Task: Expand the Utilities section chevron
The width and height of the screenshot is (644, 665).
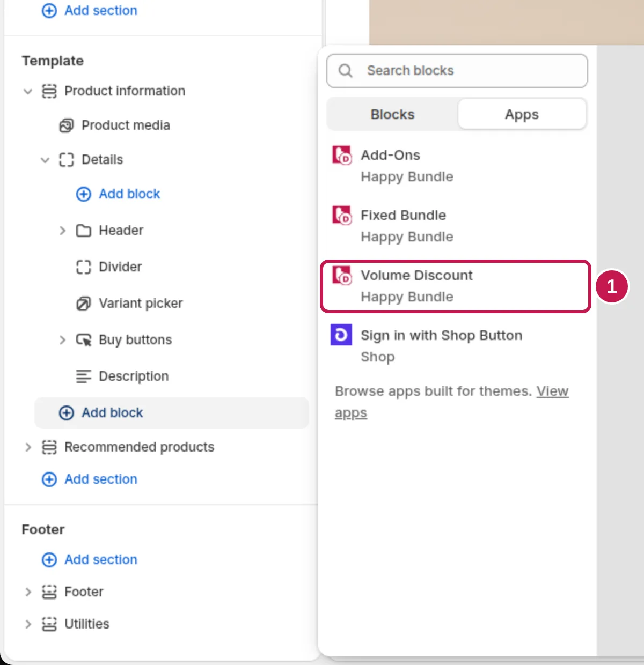Action: click(28, 624)
